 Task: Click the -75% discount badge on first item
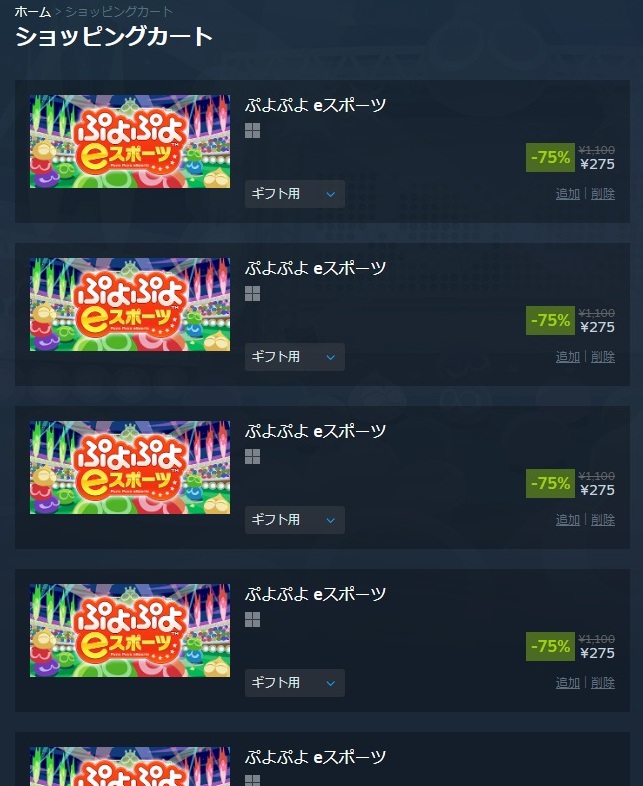coord(550,157)
